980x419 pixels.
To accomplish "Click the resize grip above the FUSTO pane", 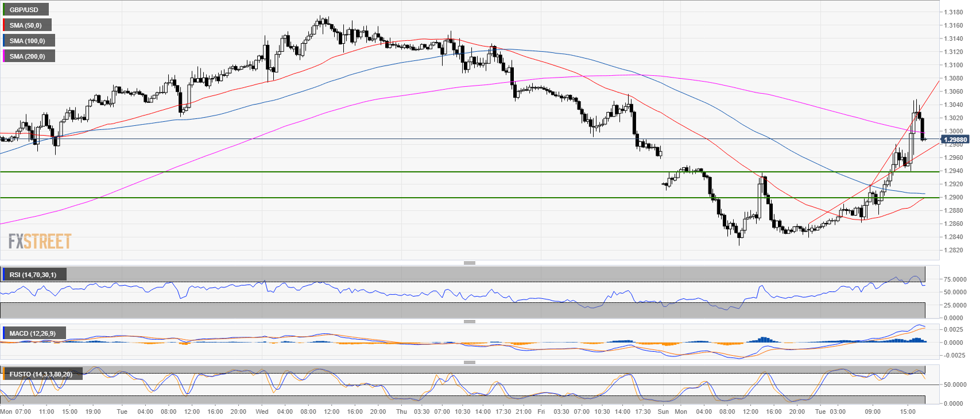I will click(469, 362).
